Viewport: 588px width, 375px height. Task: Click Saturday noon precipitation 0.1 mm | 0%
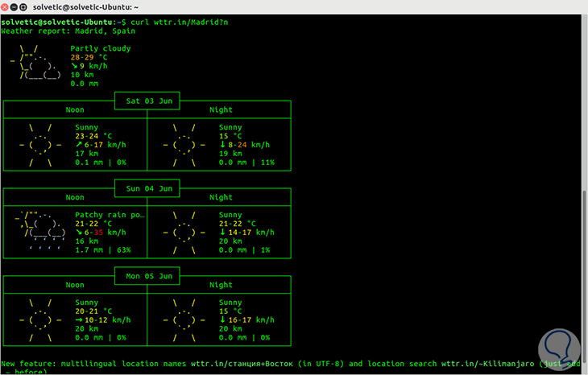[101, 163]
